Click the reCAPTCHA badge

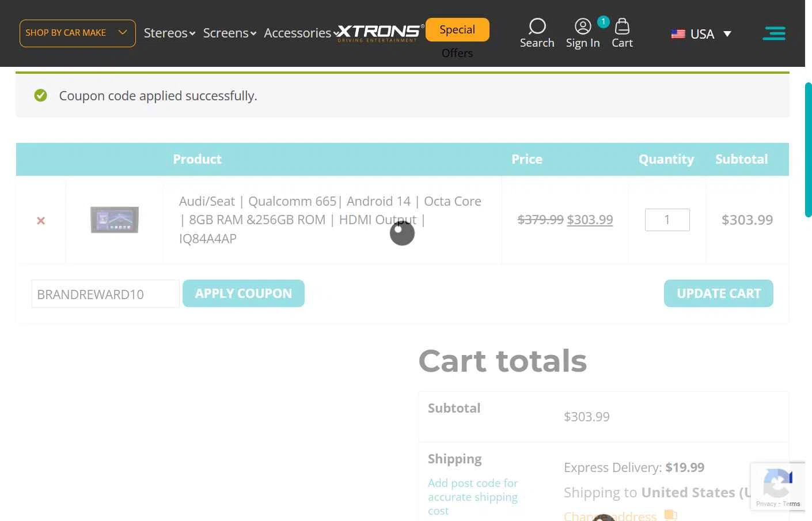[x=777, y=486]
